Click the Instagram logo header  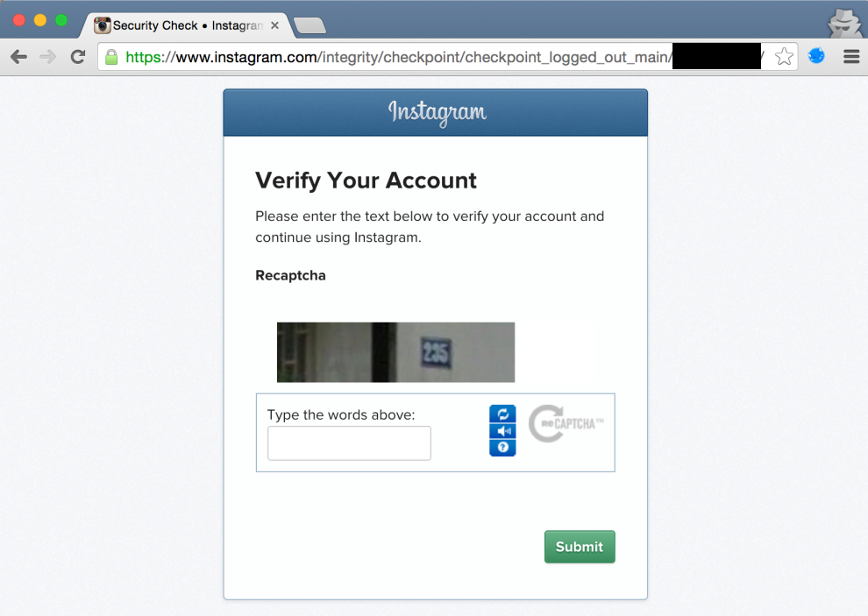point(437,112)
